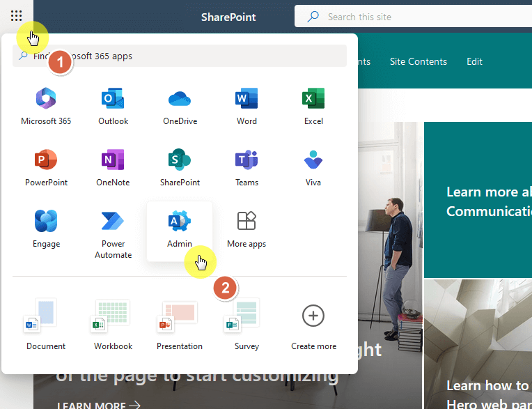Open Engage app tile
The width and height of the screenshot is (532, 409).
pyautogui.click(x=46, y=231)
